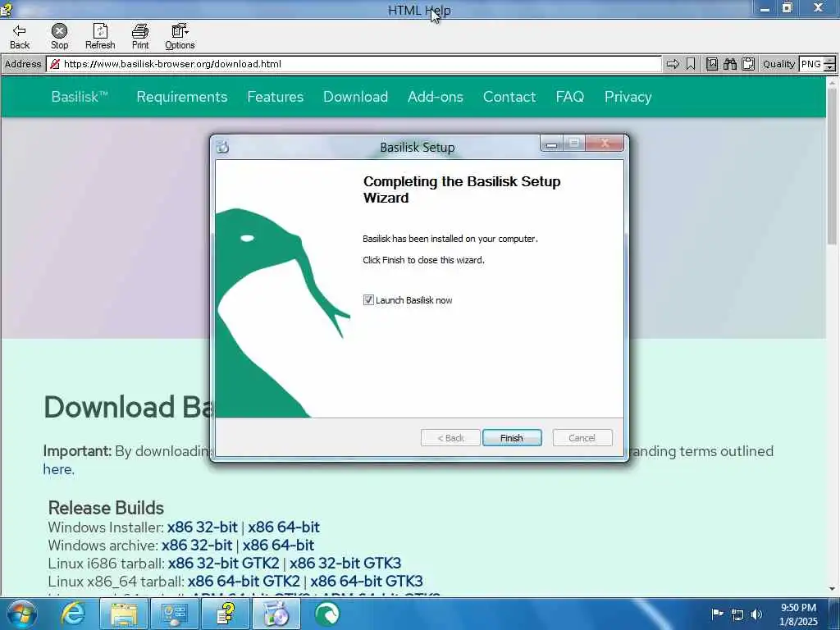Click the network tray icon
Image resolution: width=840 pixels, height=630 pixels.
pos(737,614)
